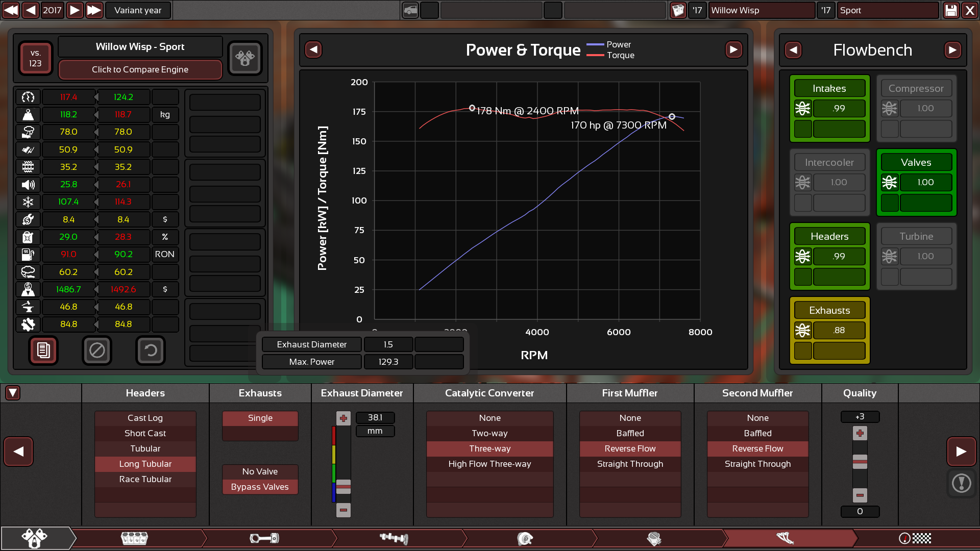The width and height of the screenshot is (980, 551).
Task: Open the turbo tab in bottom bar
Action: coord(524,538)
